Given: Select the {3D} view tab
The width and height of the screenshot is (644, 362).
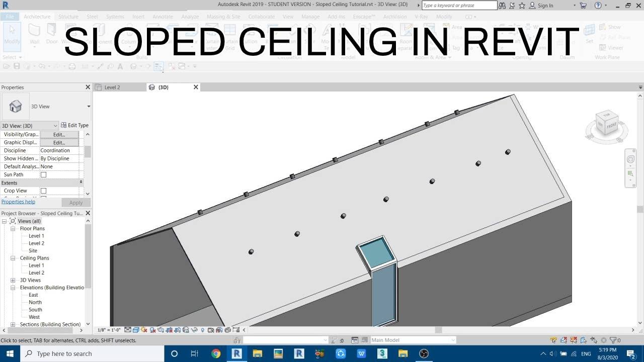Looking at the screenshot, I should (x=164, y=87).
